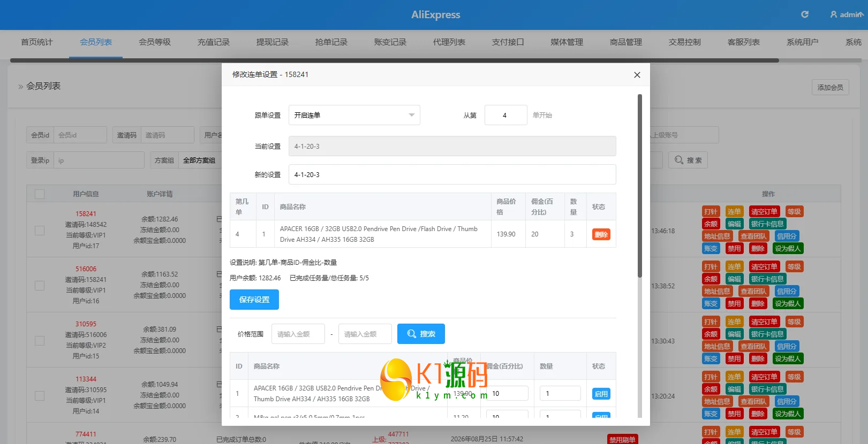Close the 修改连单设置 dialog
This screenshot has height=444, width=868.
pyautogui.click(x=637, y=75)
